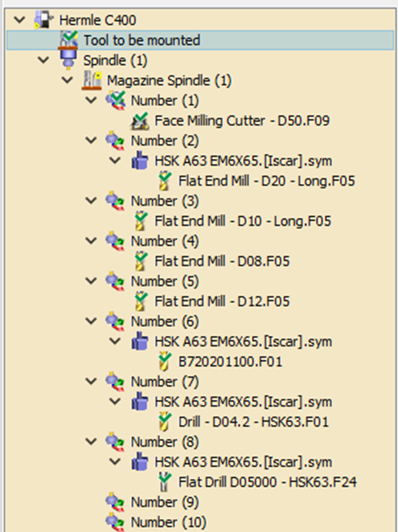Collapse the Number (8) node

(91, 442)
